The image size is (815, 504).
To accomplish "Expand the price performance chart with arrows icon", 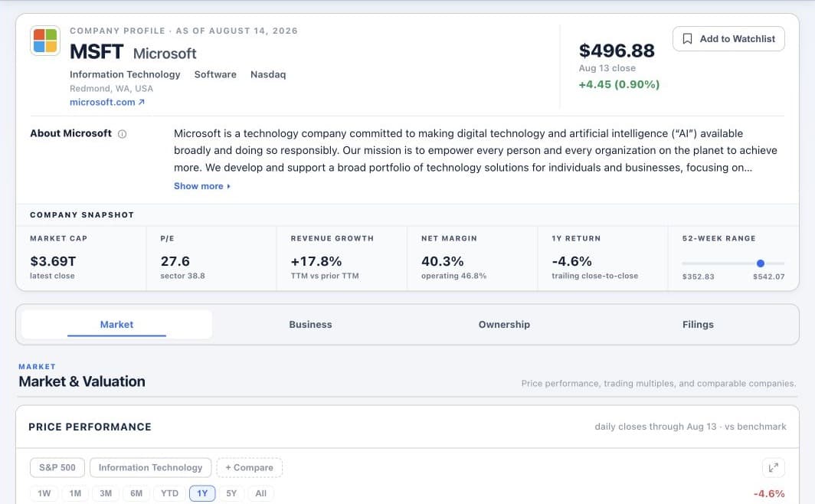I will (x=774, y=467).
